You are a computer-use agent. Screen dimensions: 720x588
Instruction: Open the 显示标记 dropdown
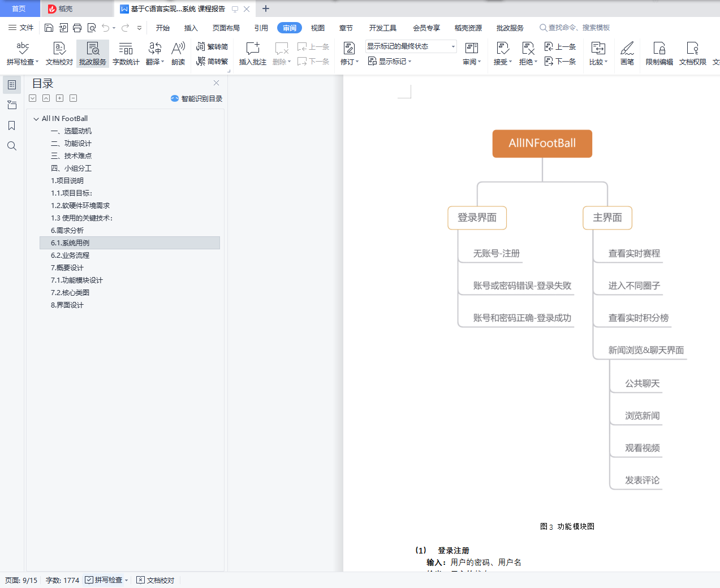tap(390, 62)
